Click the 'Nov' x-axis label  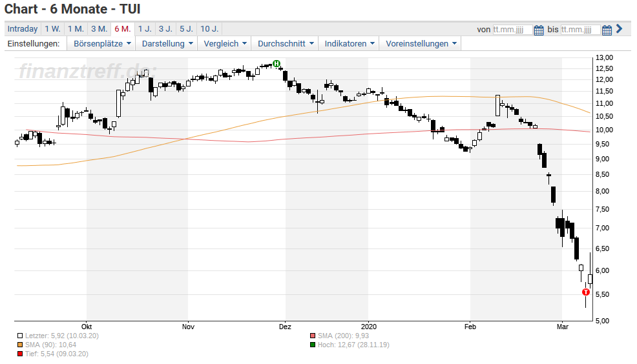[188, 327]
